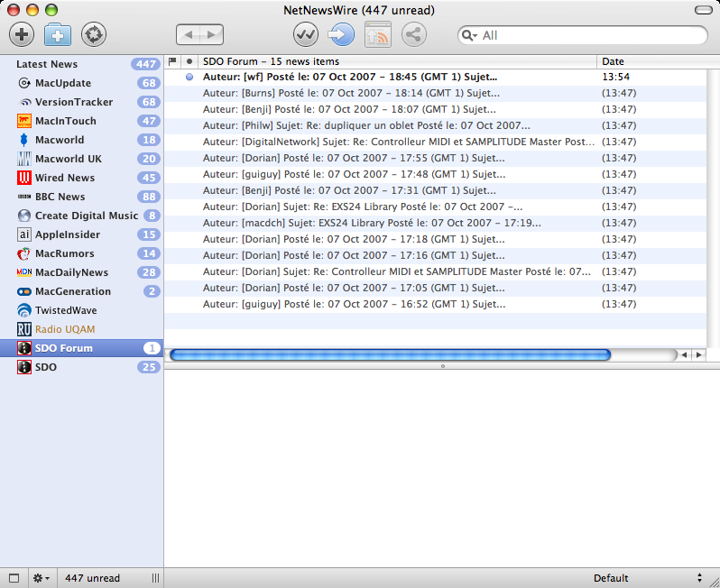The image size is (720, 588).
Task: Toggle unread dot on [wf] item
Action: click(189, 78)
